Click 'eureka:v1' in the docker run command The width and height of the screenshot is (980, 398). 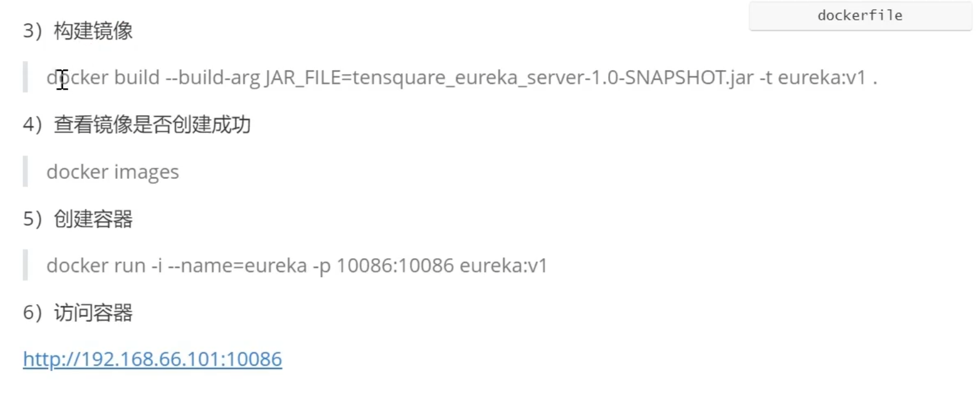[x=504, y=266]
